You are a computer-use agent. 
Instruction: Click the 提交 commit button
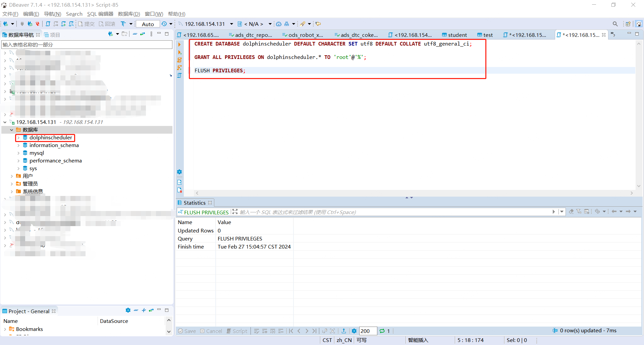[86, 24]
